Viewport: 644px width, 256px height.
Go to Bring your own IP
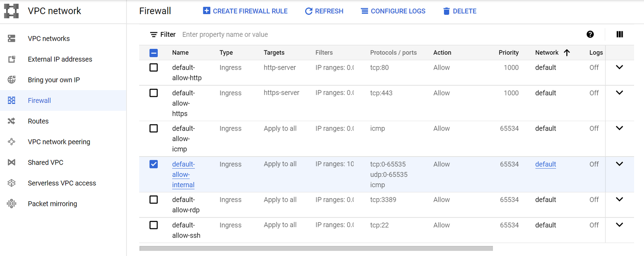pos(53,80)
